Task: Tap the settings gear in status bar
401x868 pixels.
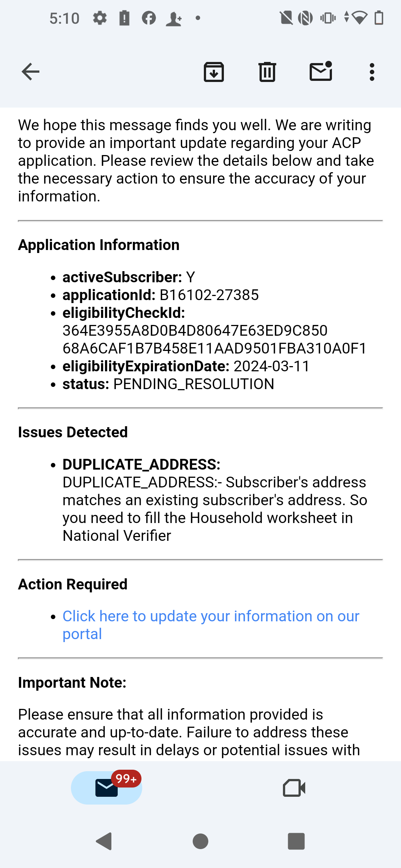Action: [100, 18]
